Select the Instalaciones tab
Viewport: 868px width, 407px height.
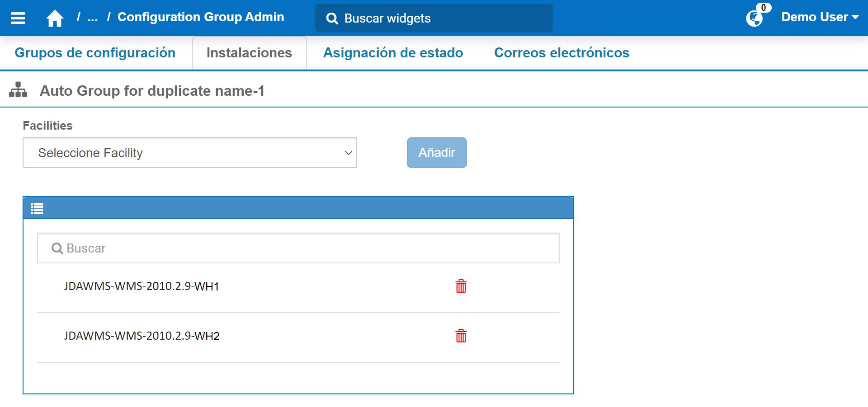249,53
